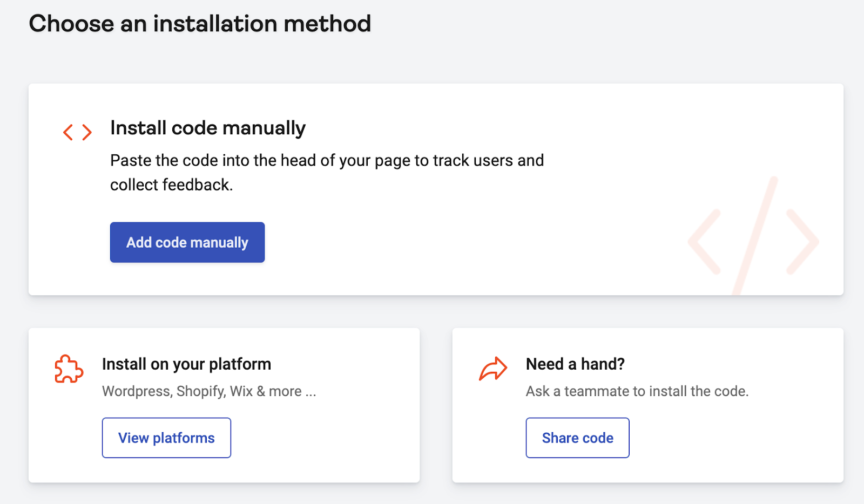The height and width of the screenshot is (504, 864).
Task: Click the word Wordpress in platform list
Action: click(137, 391)
